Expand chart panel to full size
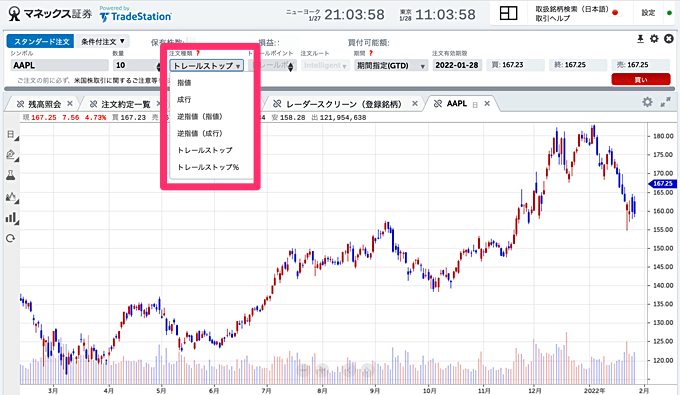 (665, 102)
